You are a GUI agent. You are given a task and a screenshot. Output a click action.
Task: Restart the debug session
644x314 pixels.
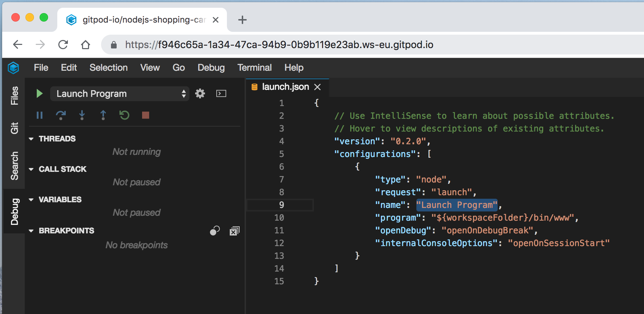click(x=124, y=115)
